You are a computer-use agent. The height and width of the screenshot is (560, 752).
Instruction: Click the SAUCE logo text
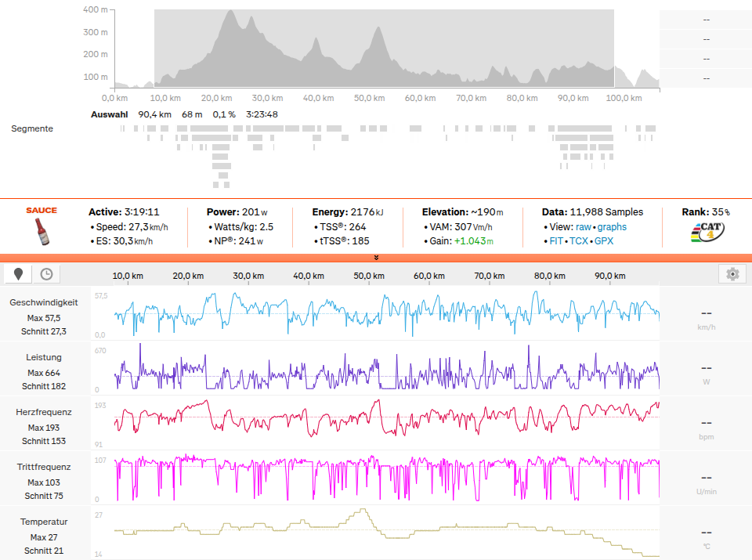point(42,211)
